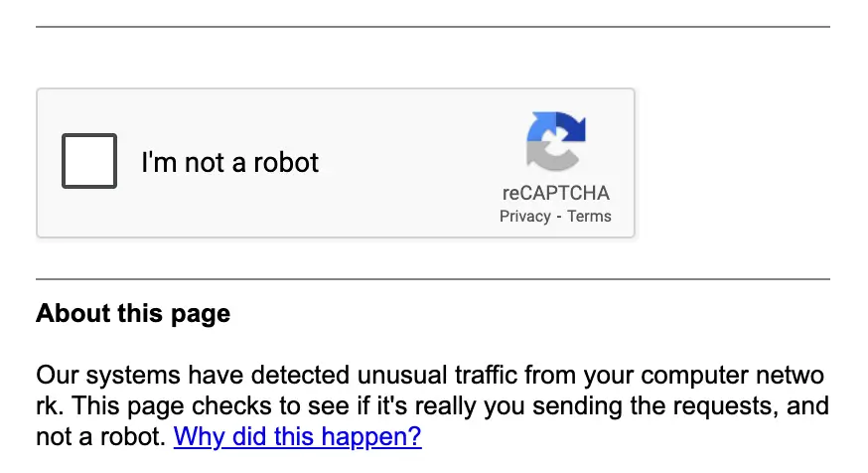Click the "About this page" heading
The width and height of the screenshot is (868, 473).
click(133, 314)
